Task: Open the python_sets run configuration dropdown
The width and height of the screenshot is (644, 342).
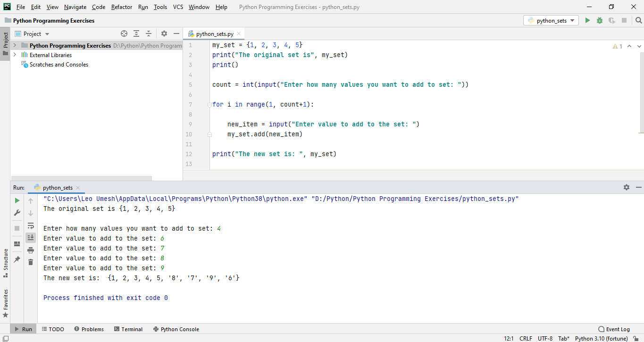Action: (x=551, y=20)
